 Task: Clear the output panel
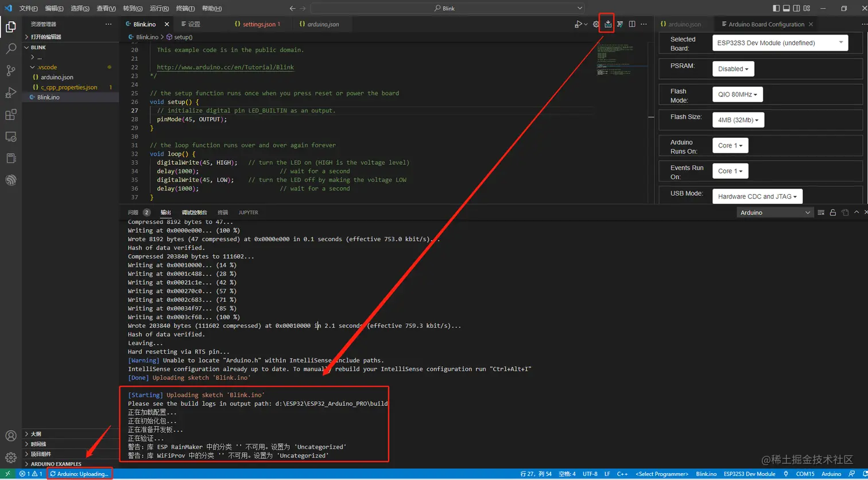click(x=821, y=212)
